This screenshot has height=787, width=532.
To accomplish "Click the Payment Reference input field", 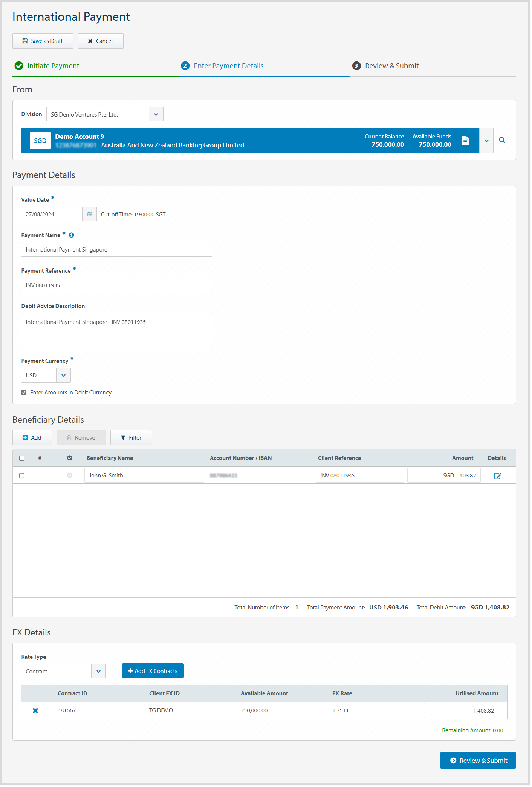I will pyautogui.click(x=116, y=285).
